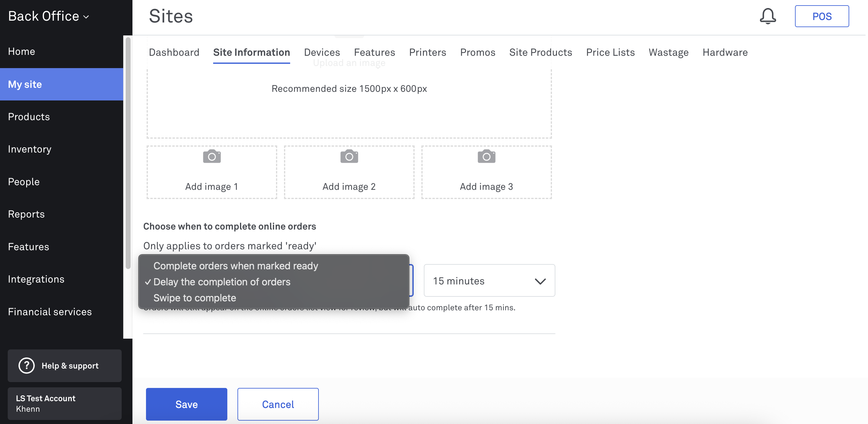This screenshot has width=868, height=424.
Task: Click the sidebar vertical scrollbar
Action: pos(128,153)
